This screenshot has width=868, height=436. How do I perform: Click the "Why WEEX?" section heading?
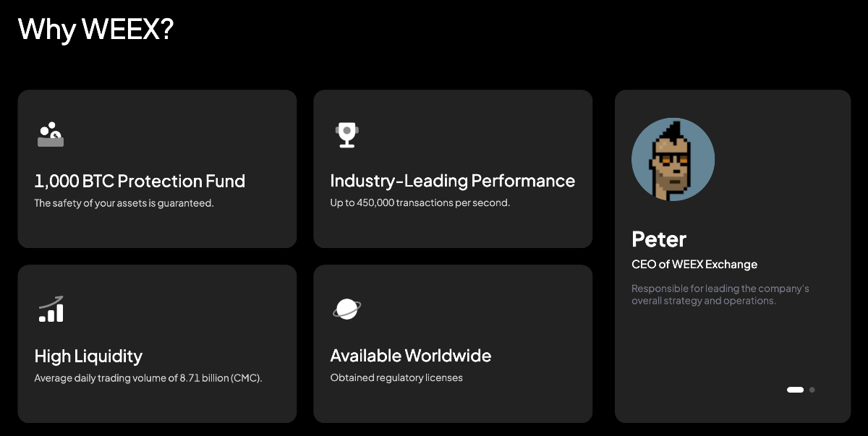(95, 29)
